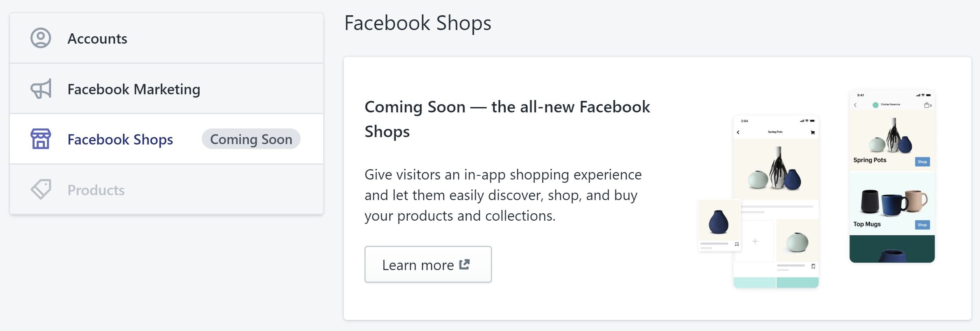Viewport: 980px width, 331px height.
Task: Click the external link icon inside Learn more
Action: 464,265
